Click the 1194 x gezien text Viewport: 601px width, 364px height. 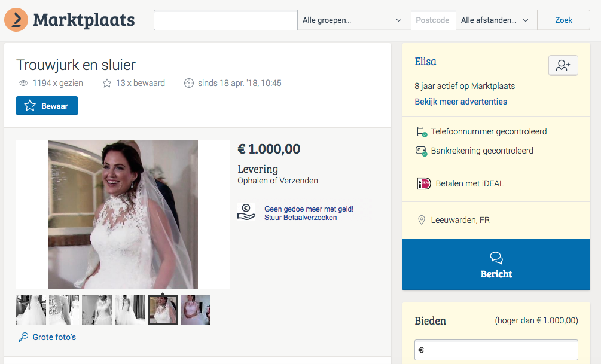[x=57, y=83]
